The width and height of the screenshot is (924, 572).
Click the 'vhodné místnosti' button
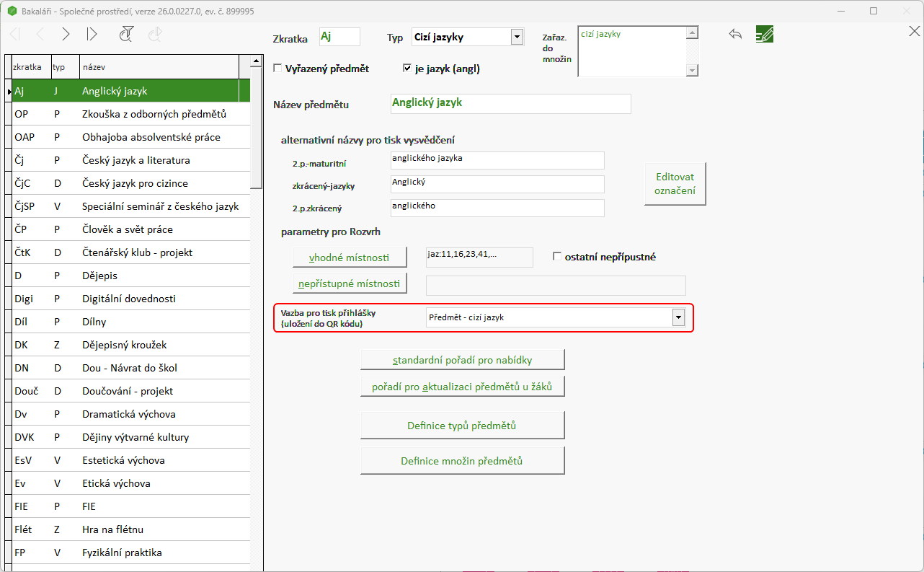click(x=350, y=258)
